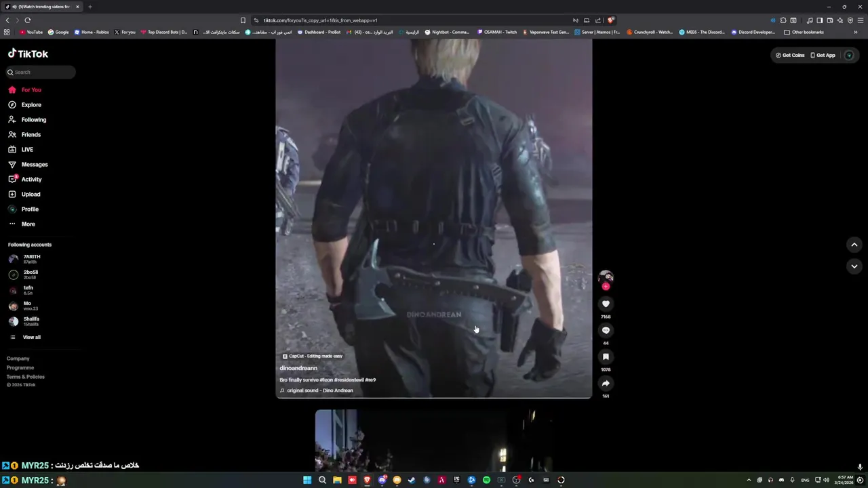868x488 pixels.
Task: Like the video with the heart icon
Action: pos(606,304)
